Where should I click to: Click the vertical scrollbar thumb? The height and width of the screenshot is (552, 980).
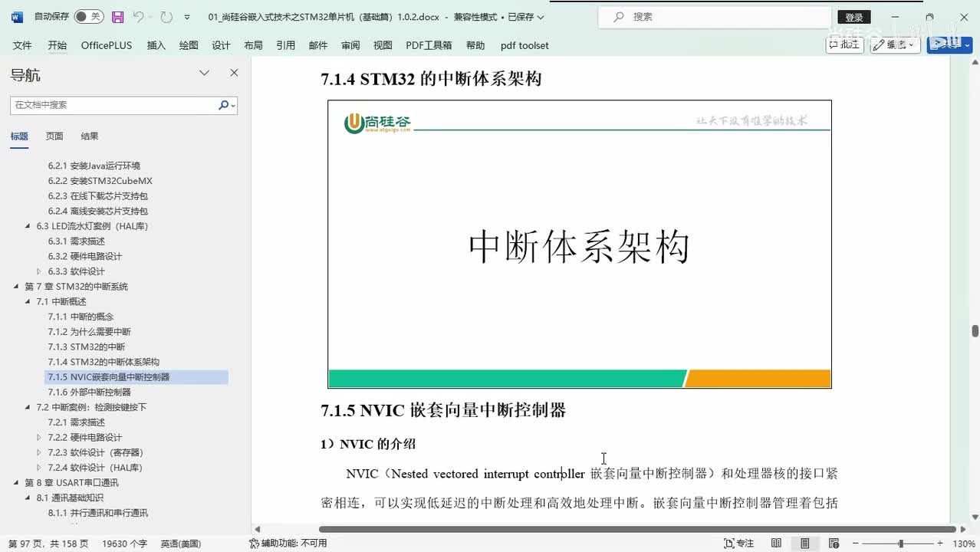point(975,331)
